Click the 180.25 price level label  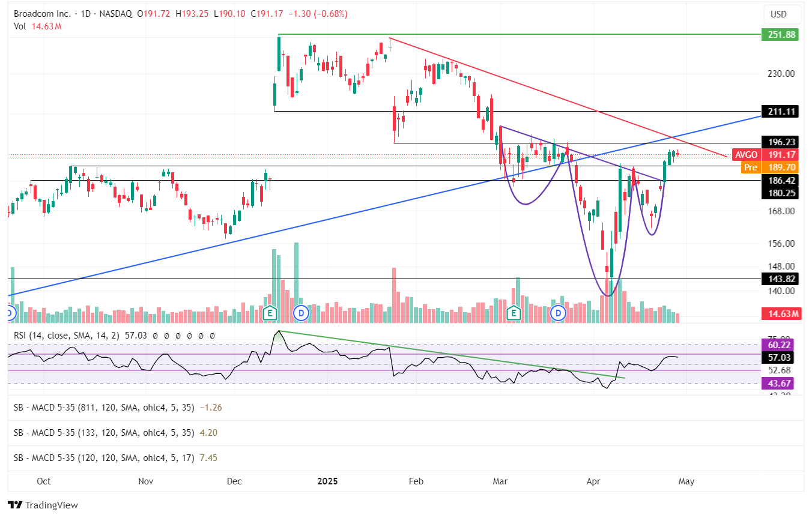[x=780, y=193]
